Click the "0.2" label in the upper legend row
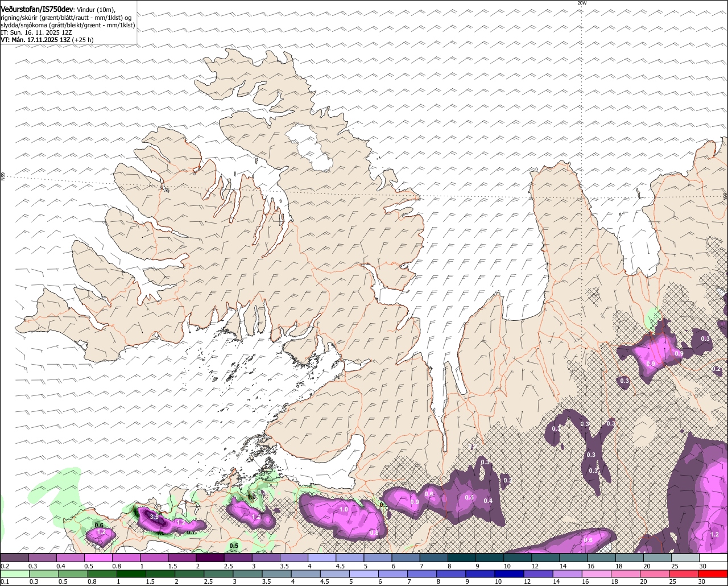This screenshot has width=728, height=586. point(5,566)
